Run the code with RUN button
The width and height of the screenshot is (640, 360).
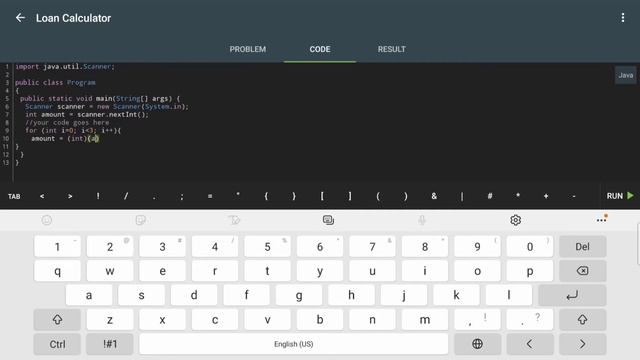click(x=620, y=196)
